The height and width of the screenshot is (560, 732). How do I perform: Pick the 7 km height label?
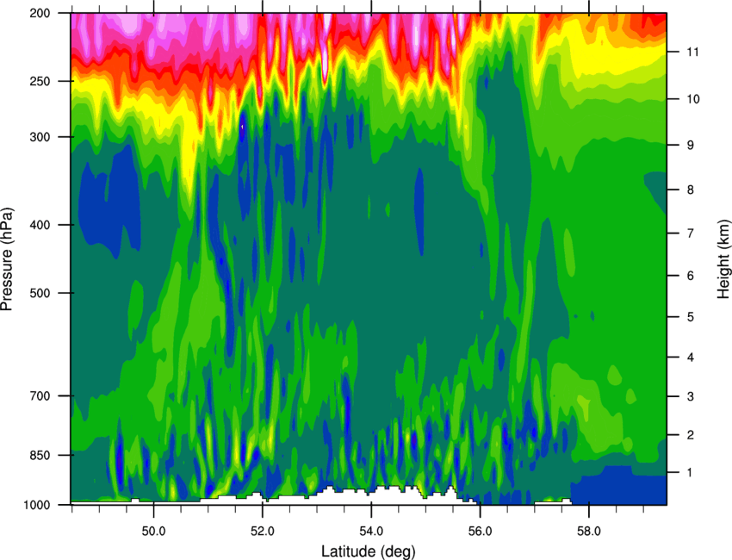tap(691, 233)
